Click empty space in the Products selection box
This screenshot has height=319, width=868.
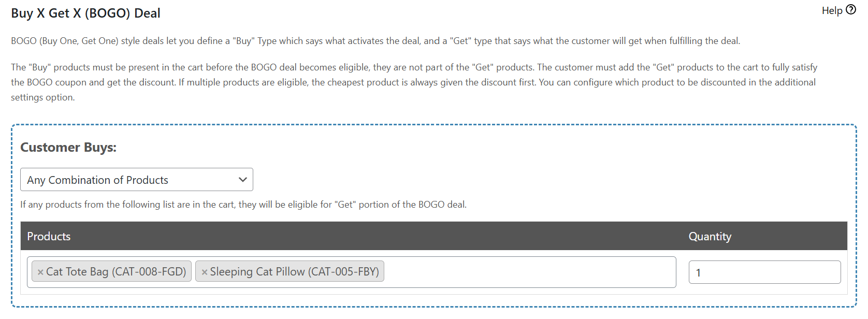pos(528,272)
